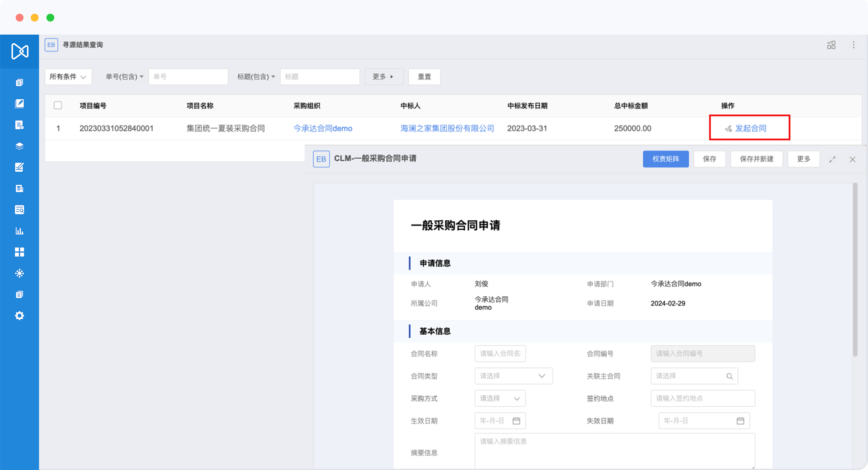868x470 pixels.
Task: Click the vertical scrollbar of contract form
Action: click(855, 269)
